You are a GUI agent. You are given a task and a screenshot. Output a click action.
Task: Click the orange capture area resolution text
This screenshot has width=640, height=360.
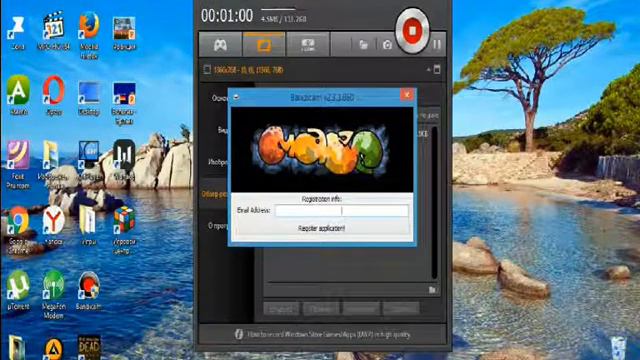pos(249,70)
